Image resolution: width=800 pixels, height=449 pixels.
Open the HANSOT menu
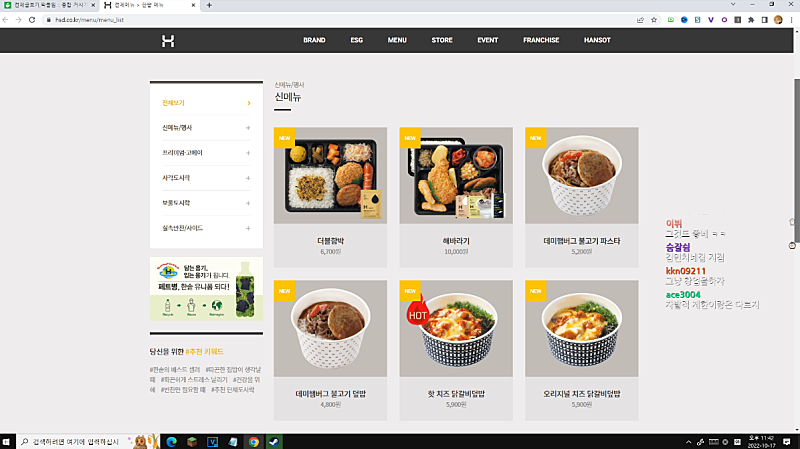pyautogui.click(x=597, y=40)
